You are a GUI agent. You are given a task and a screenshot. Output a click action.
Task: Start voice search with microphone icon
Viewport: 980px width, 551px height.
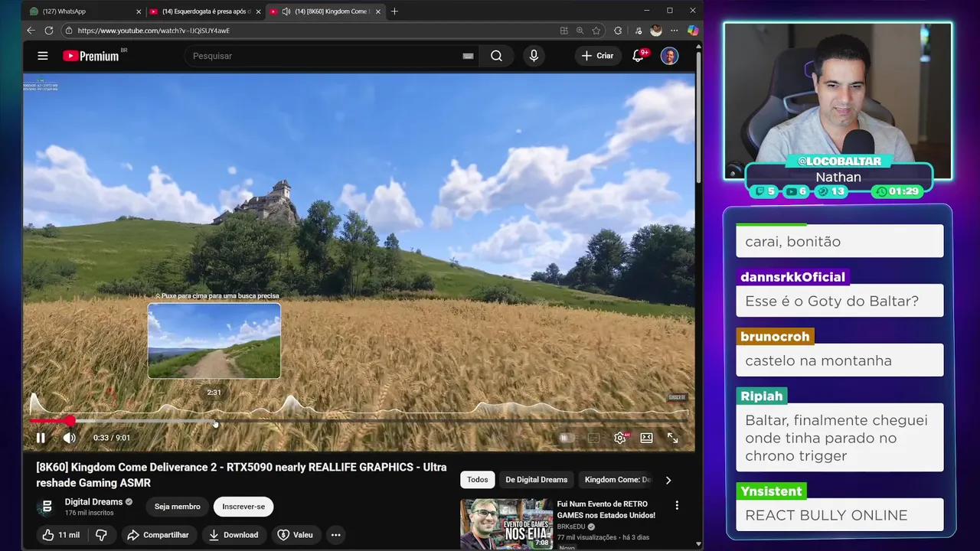point(534,56)
